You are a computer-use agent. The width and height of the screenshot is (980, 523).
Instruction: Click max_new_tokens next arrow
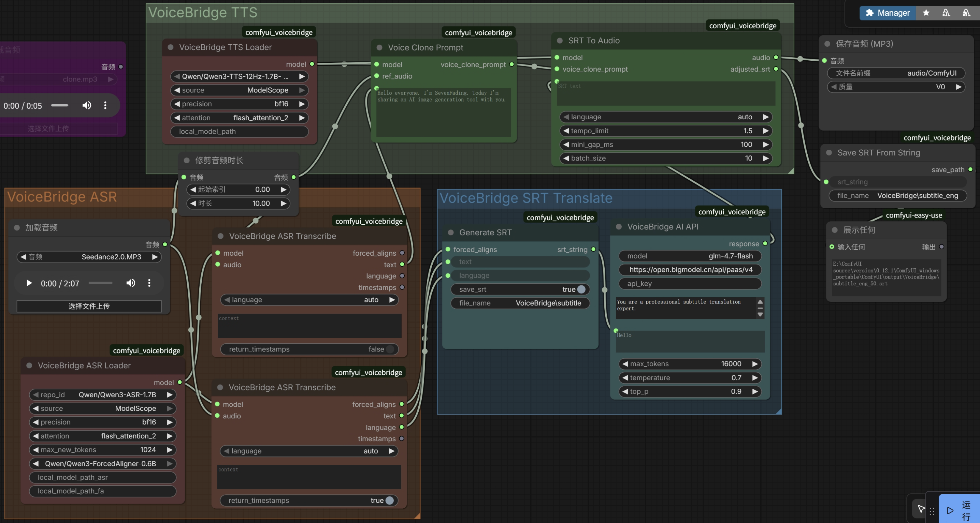[170, 450]
